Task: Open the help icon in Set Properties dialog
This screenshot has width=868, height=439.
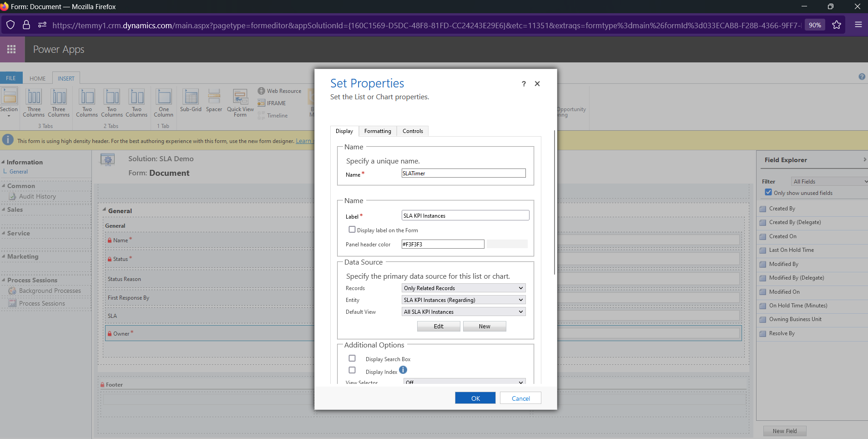Action: pyautogui.click(x=524, y=84)
